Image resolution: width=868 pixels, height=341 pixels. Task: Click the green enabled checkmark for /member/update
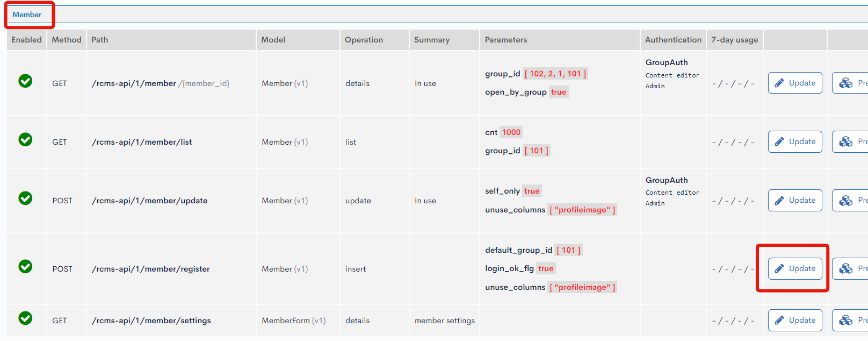[x=25, y=198]
